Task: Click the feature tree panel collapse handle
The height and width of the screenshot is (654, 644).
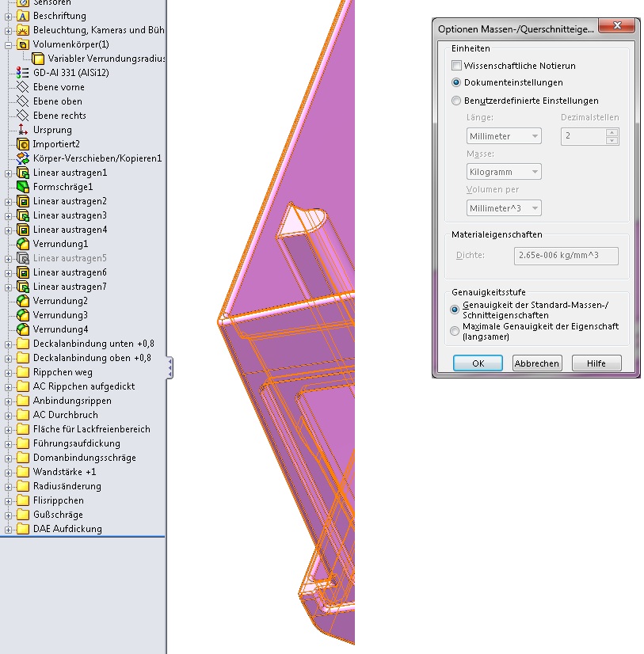Action: 170,367
